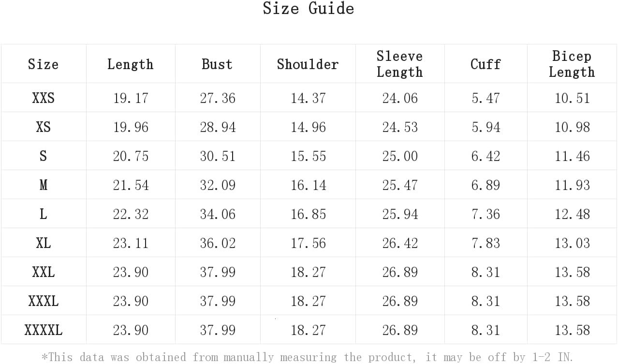Select the M size row label
The height and width of the screenshot is (364, 618).
pyautogui.click(x=43, y=185)
